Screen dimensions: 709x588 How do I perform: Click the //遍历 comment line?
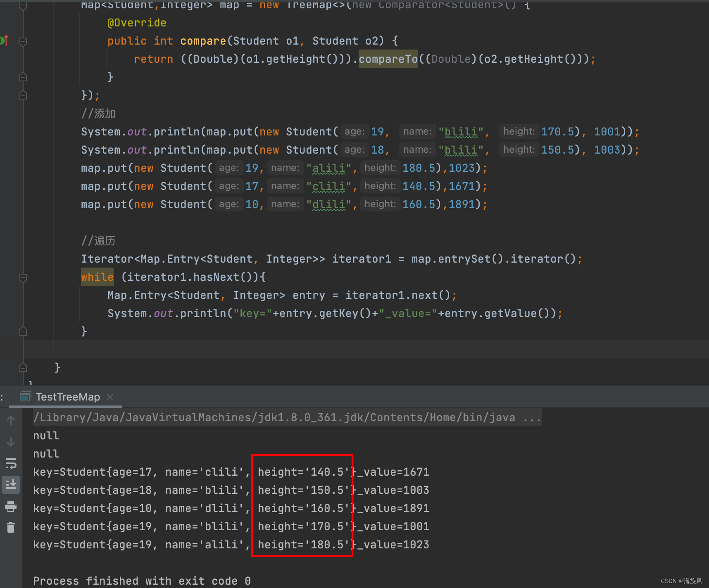pyautogui.click(x=98, y=241)
